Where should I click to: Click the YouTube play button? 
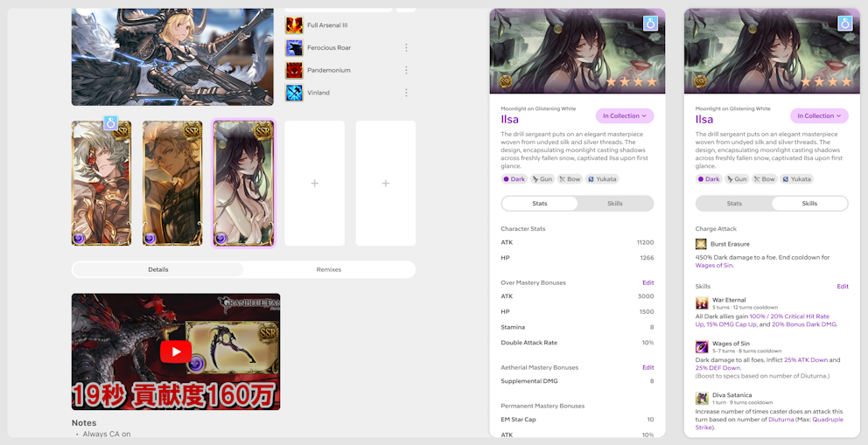[x=176, y=351]
